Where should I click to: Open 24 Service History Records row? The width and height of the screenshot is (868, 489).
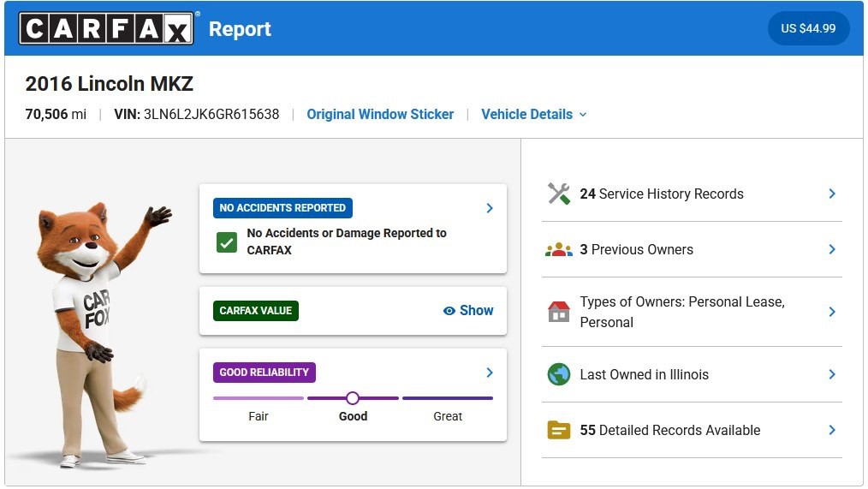point(692,194)
